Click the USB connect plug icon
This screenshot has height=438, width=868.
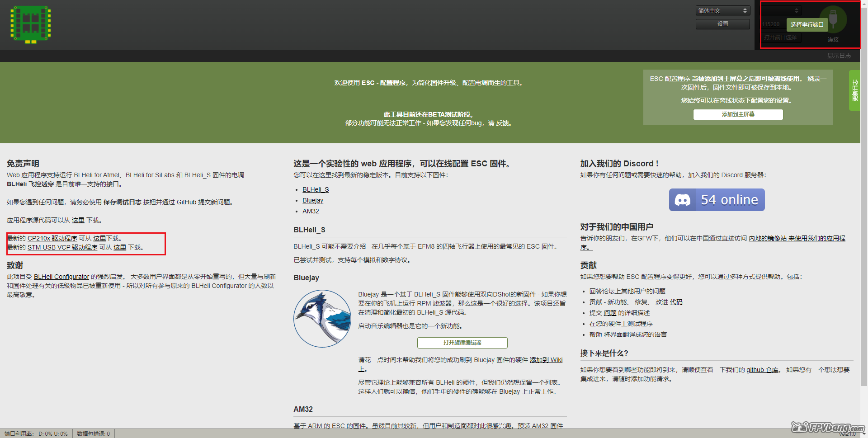point(833,19)
